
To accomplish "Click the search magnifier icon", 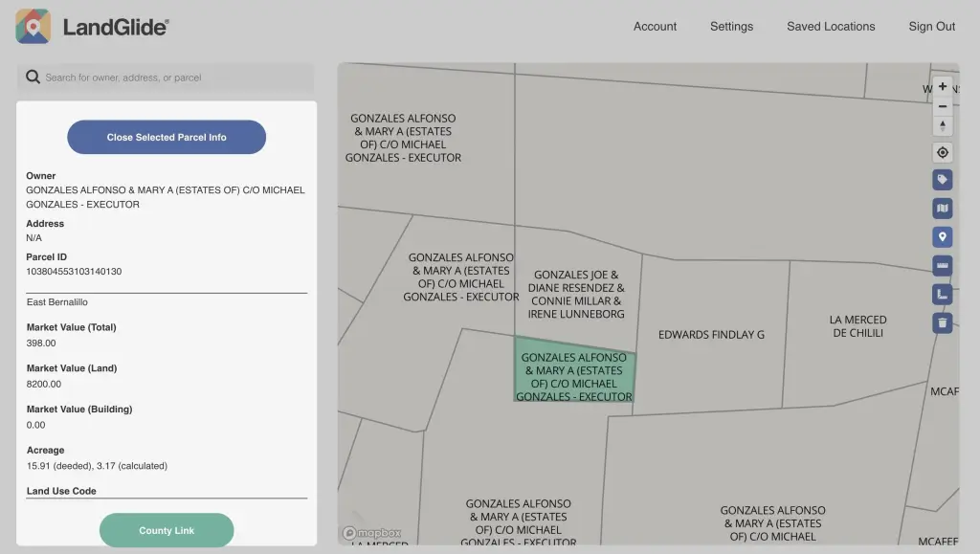I will [x=33, y=78].
